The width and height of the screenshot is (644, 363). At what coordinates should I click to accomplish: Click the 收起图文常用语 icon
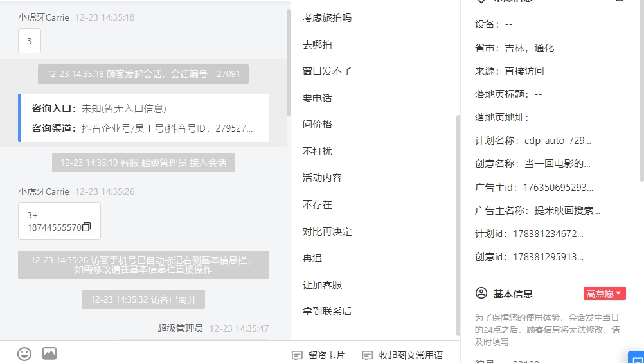pyautogui.click(x=368, y=355)
